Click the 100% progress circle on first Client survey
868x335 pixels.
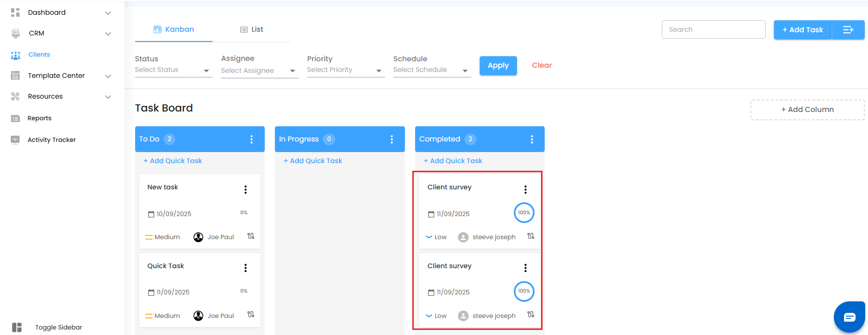[524, 213]
